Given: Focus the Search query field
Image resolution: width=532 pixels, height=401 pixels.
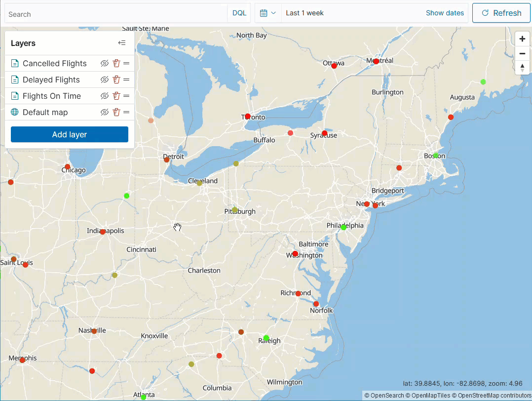Looking at the screenshot, I should tap(116, 14).
